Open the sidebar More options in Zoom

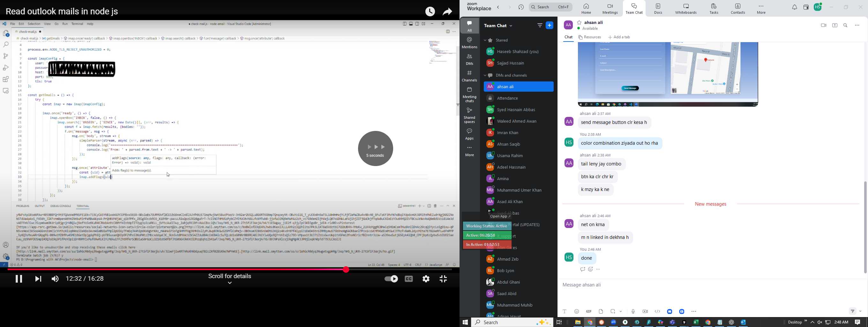(469, 151)
